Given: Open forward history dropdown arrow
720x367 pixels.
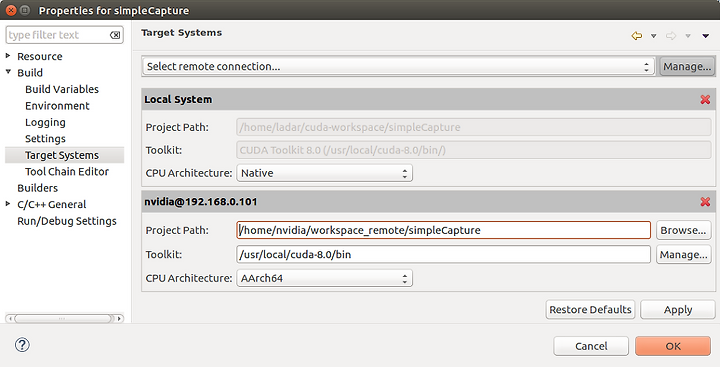Looking at the screenshot, I should (688, 36).
